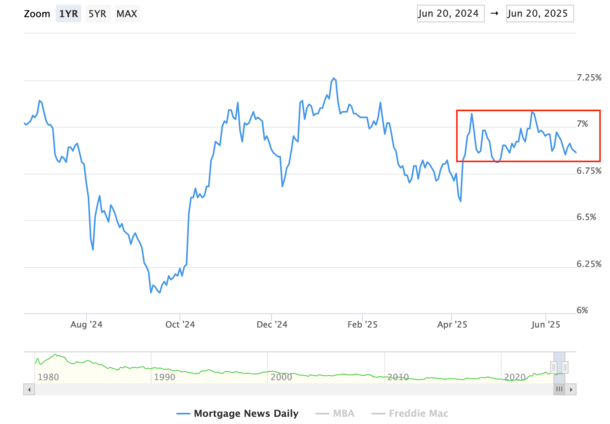Click 1980 in the navigator timeline
Image resolution: width=610 pixels, height=424 pixels.
[49, 377]
